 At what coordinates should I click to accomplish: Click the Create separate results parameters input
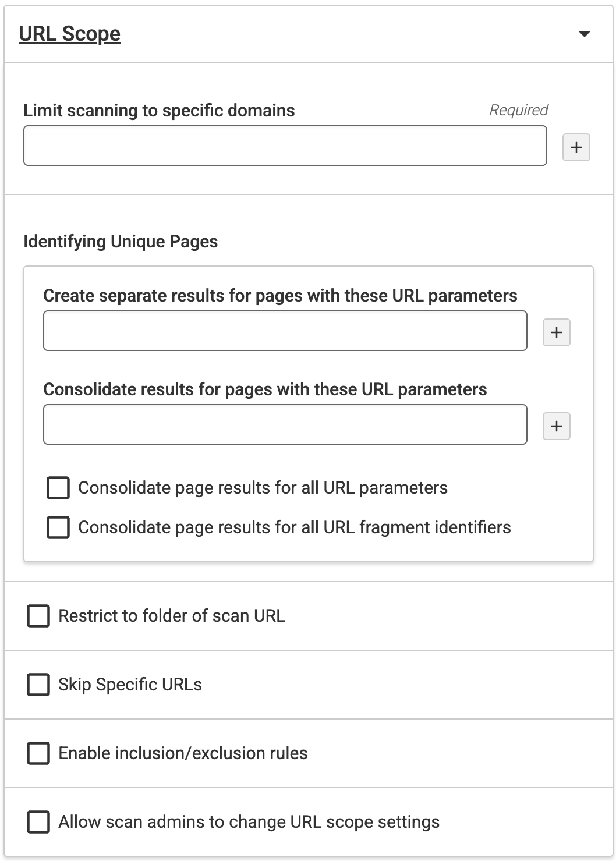[285, 331]
